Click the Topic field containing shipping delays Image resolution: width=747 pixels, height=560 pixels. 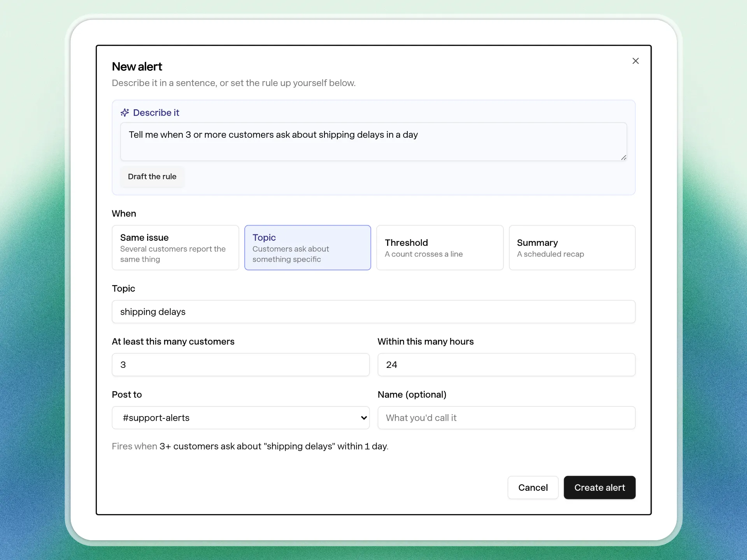[x=373, y=311]
